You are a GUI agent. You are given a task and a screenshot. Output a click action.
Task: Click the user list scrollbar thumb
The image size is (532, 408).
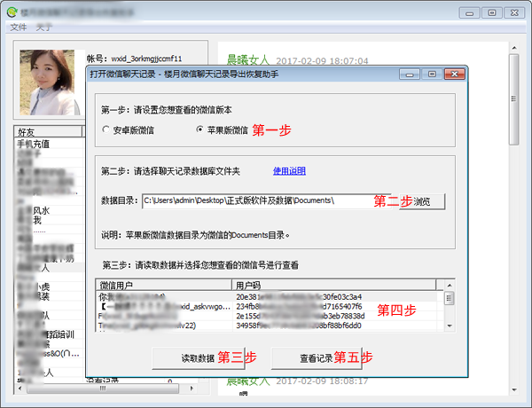[450, 298]
